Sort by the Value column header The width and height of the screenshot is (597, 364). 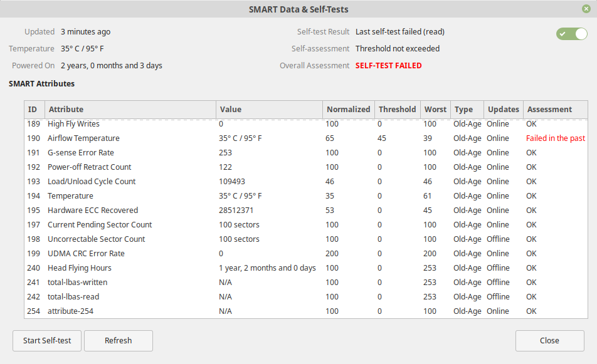[269, 110]
